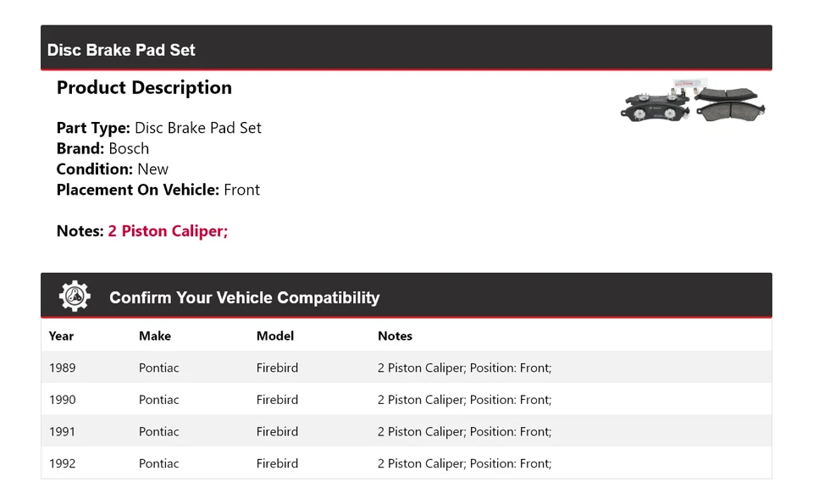Click the Placement On Vehicle: Front line
This screenshot has height=504, width=813.
[158, 190]
